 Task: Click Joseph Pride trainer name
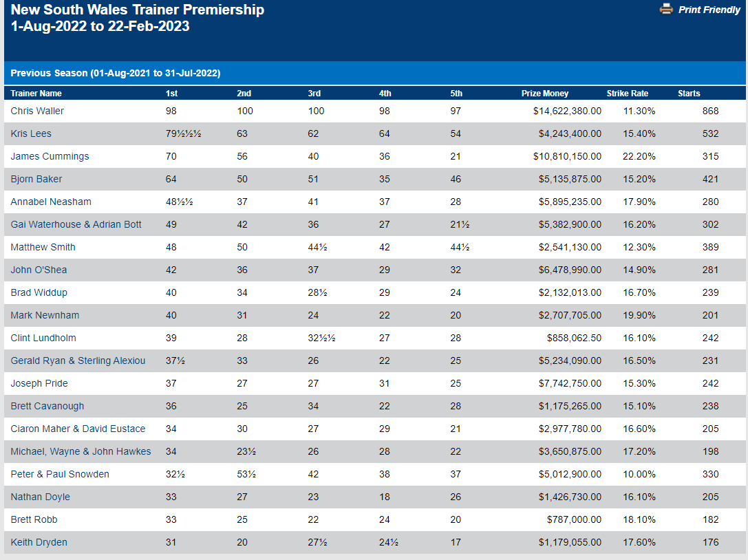pyautogui.click(x=39, y=383)
